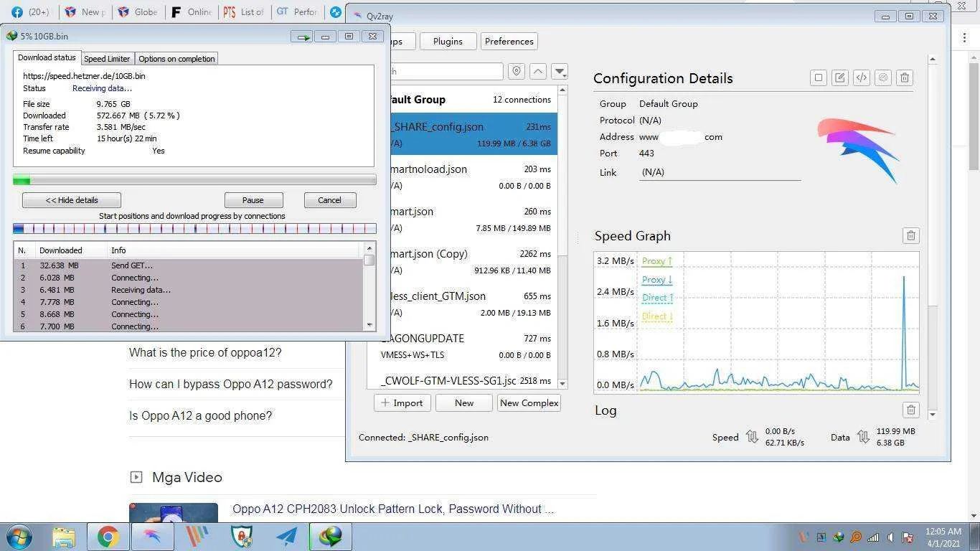Click the New connection button
The width and height of the screenshot is (980, 551).
464,402
